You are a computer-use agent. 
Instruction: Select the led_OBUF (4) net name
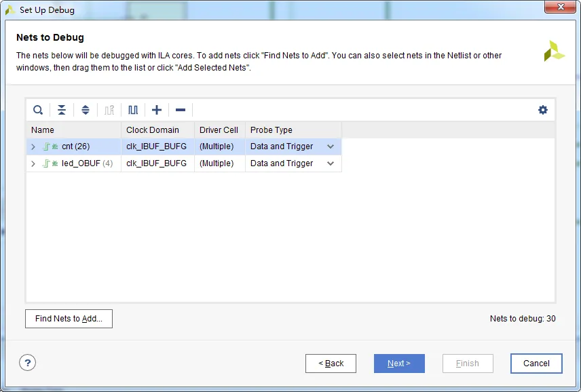[87, 163]
